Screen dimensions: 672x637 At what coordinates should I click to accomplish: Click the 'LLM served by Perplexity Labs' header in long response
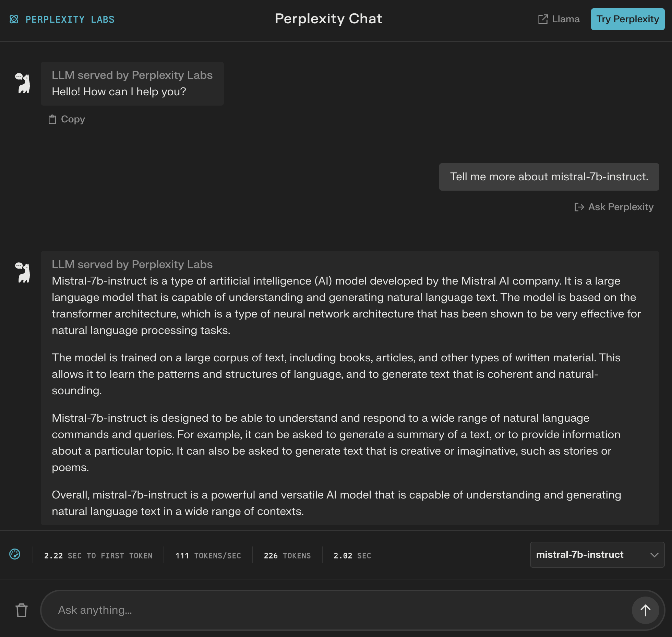coord(132,264)
